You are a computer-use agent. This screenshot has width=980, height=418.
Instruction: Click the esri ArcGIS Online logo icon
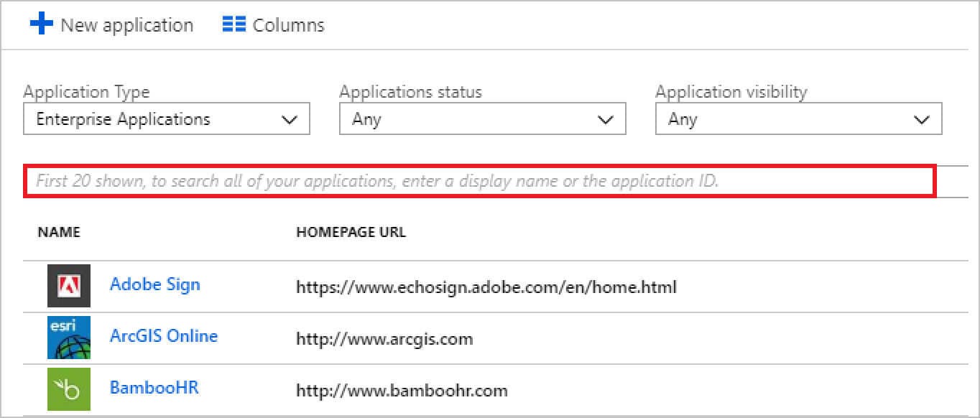coord(68,336)
